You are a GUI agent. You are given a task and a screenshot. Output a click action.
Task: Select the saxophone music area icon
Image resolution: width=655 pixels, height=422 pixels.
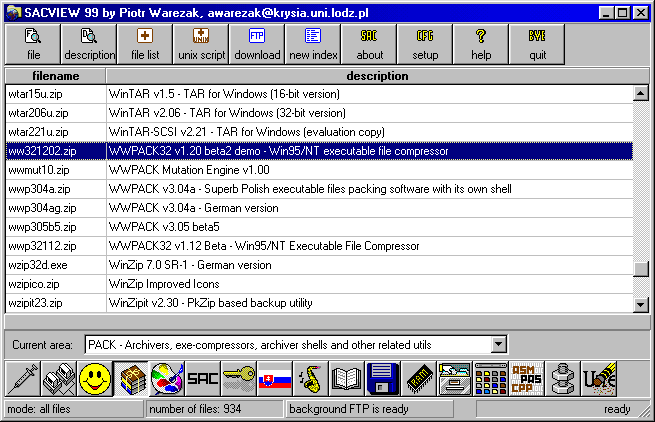311,379
